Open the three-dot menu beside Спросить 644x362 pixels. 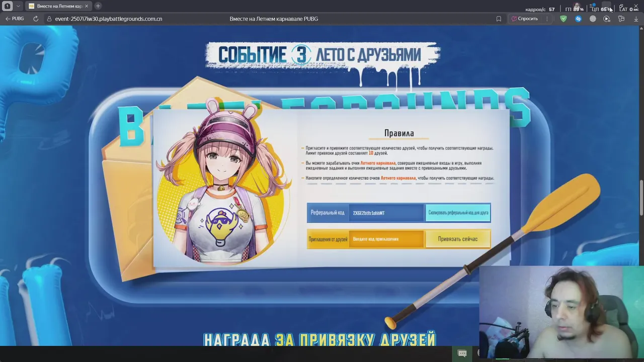pos(547,19)
